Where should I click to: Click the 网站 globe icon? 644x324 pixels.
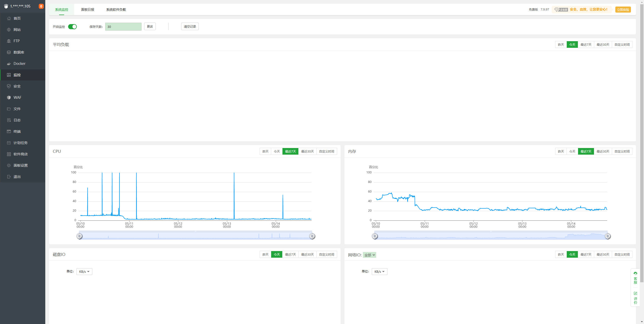point(9,30)
